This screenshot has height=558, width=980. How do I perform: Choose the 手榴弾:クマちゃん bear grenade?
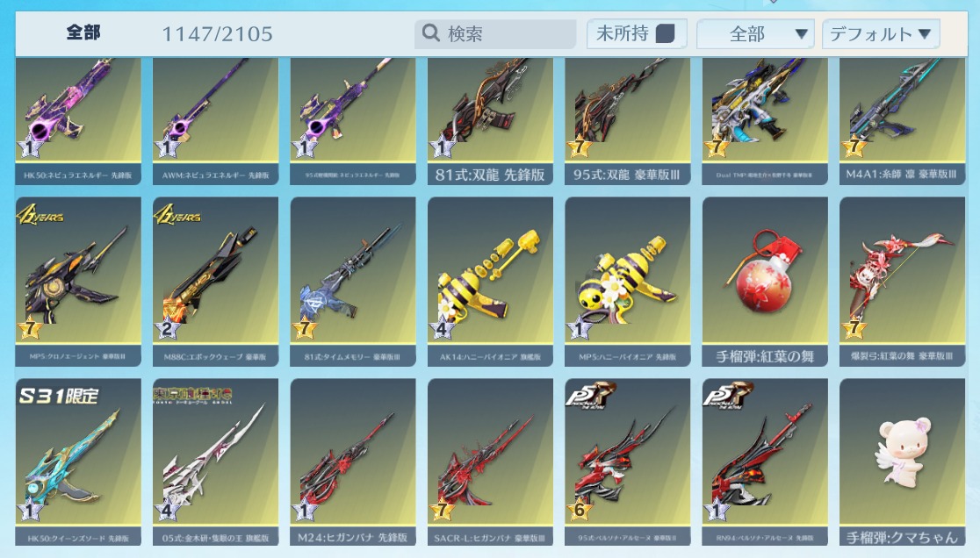click(902, 461)
